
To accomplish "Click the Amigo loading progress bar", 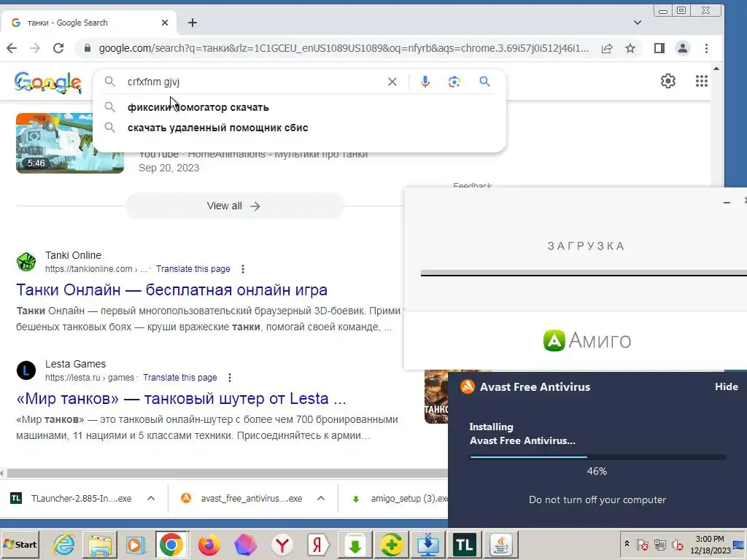I will (x=584, y=273).
